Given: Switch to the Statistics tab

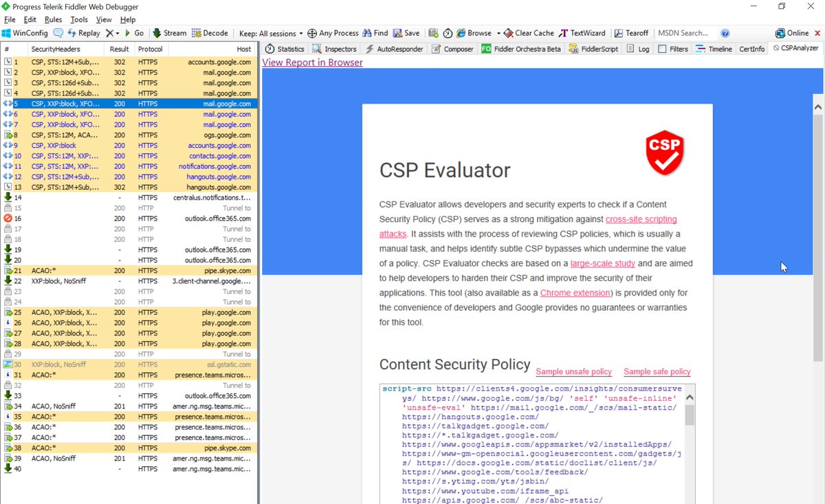Looking at the screenshot, I should tap(285, 49).
